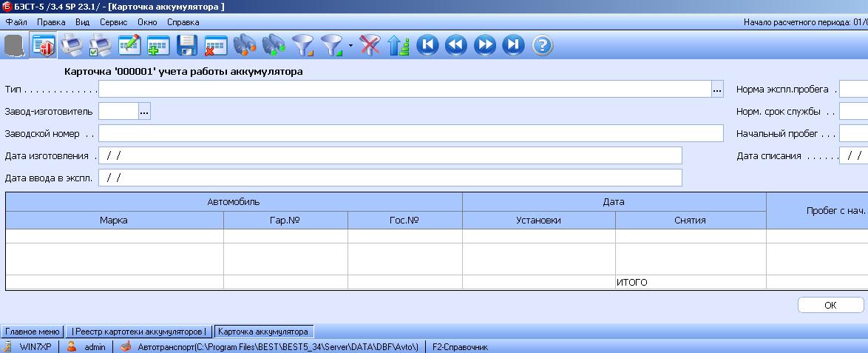Click the edit record pencil icon

[129, 46]
